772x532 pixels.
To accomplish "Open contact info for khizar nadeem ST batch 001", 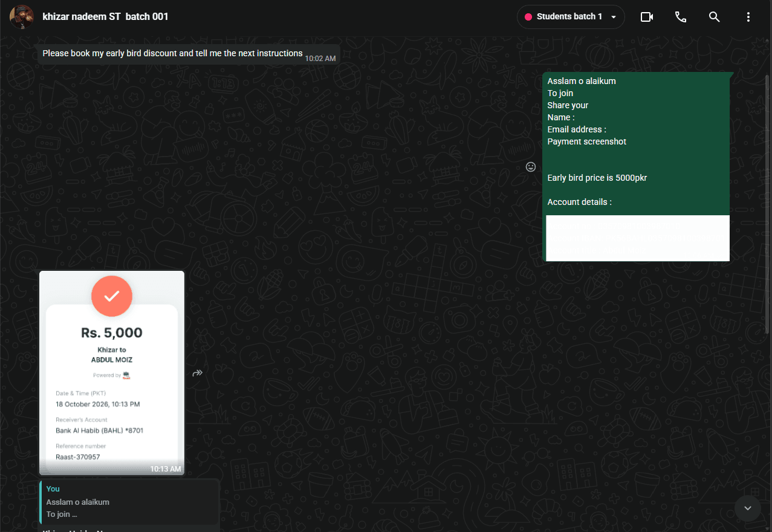I will [x=105, y=17].
